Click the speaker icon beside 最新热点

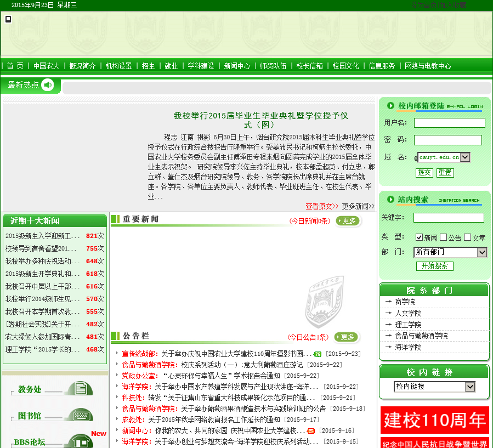point(48,85)
